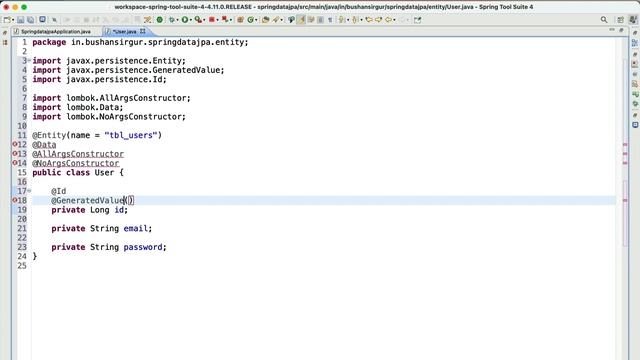The image size is (640, 360).
Task: Click the Next Annotation arrow icon
Action: click(341, 20)
